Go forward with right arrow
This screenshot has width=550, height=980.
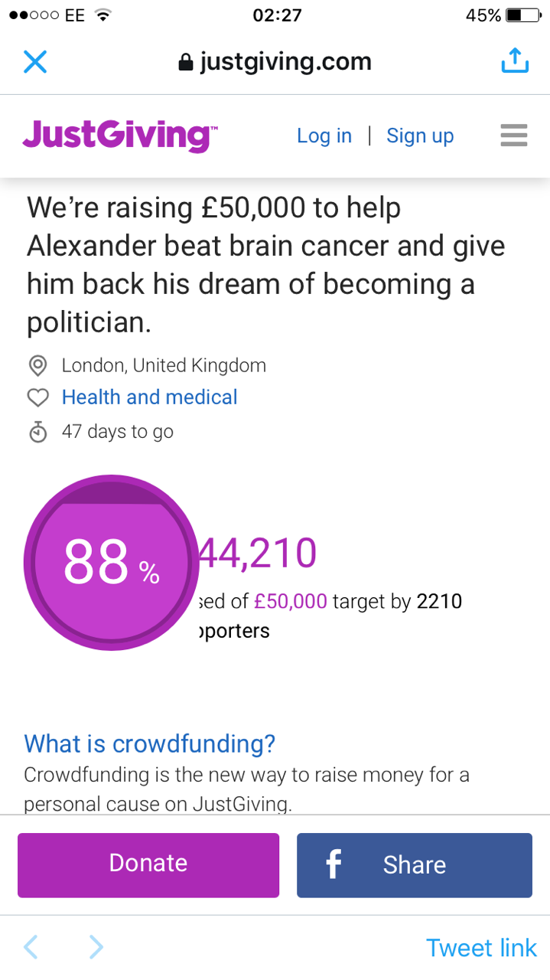click(96, 947)
